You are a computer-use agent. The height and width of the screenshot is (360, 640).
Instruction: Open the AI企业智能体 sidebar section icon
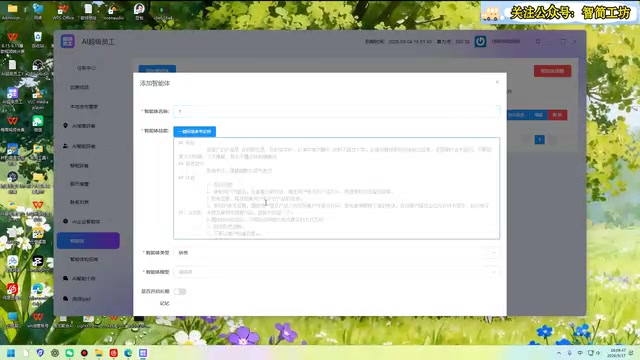click(65, 221)
